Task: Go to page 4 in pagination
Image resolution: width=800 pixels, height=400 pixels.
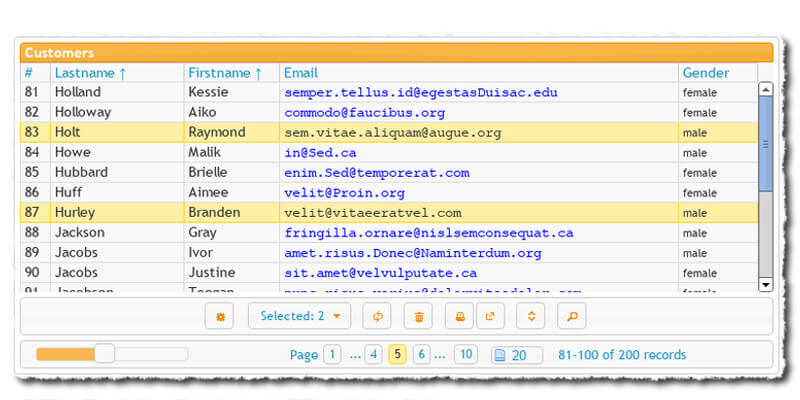Action: pos(373,354)
